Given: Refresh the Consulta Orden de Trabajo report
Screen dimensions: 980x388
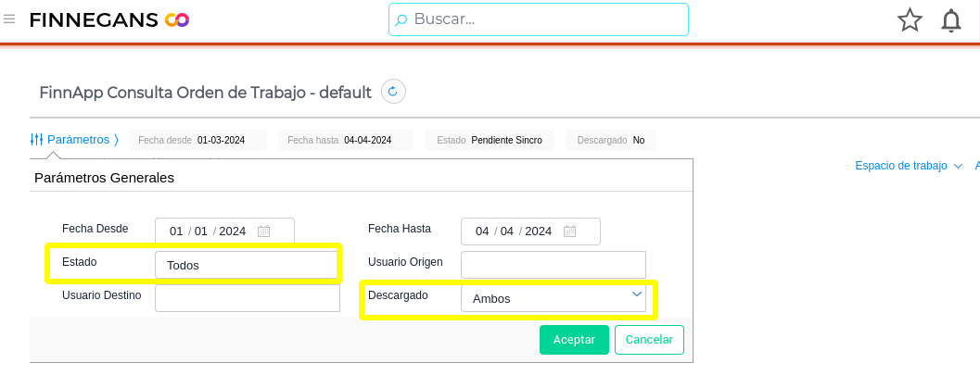Looking at the screenshot, I should point(393,91).
